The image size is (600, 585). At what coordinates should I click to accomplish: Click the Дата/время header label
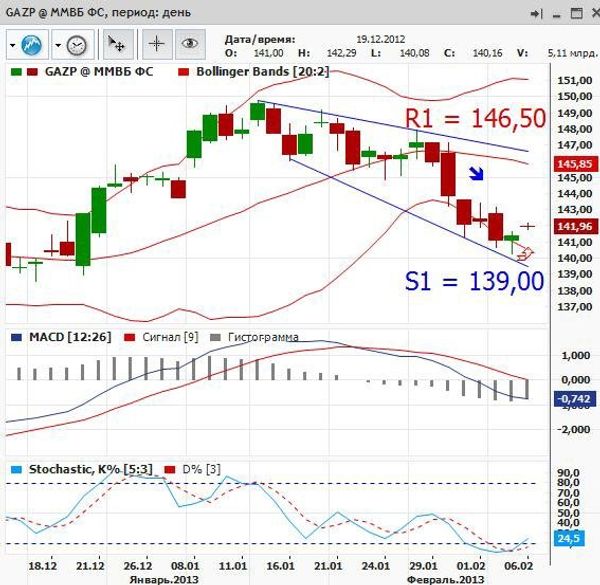260,39
